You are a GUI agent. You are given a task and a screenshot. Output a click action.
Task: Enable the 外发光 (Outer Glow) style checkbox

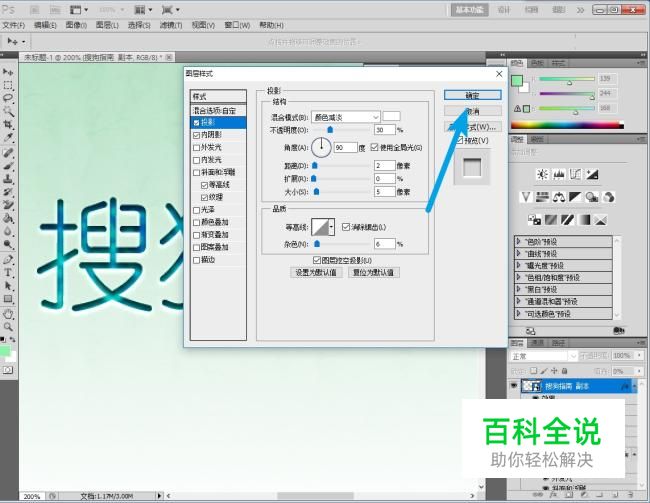point(196,148)
